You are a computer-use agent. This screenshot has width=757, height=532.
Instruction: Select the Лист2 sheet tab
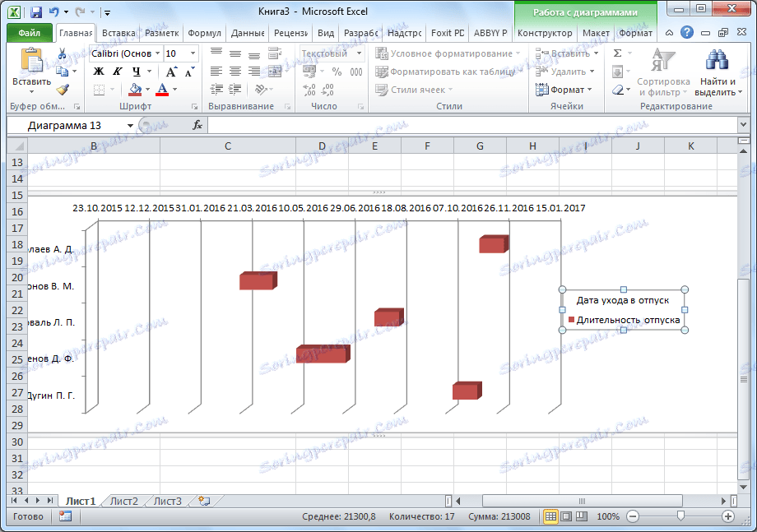[123, 501]
